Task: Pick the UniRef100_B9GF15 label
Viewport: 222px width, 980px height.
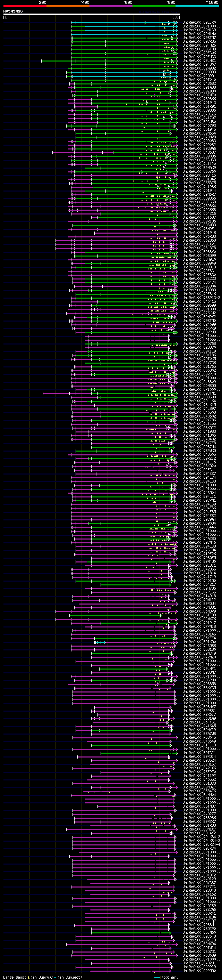Action: pyautogui.click(x=199, y=175)
